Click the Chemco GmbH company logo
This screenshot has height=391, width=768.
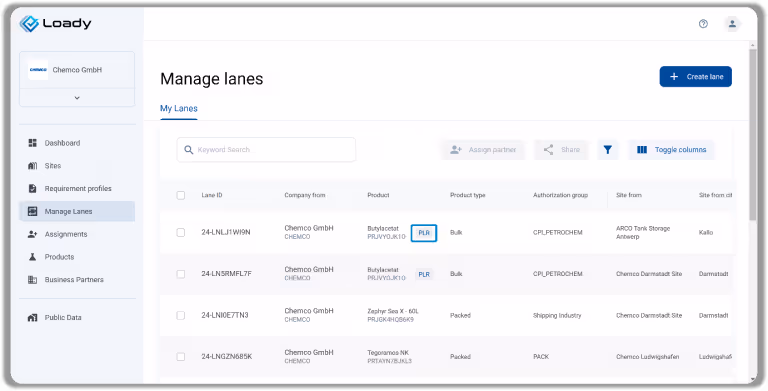(x=38, y=70)
